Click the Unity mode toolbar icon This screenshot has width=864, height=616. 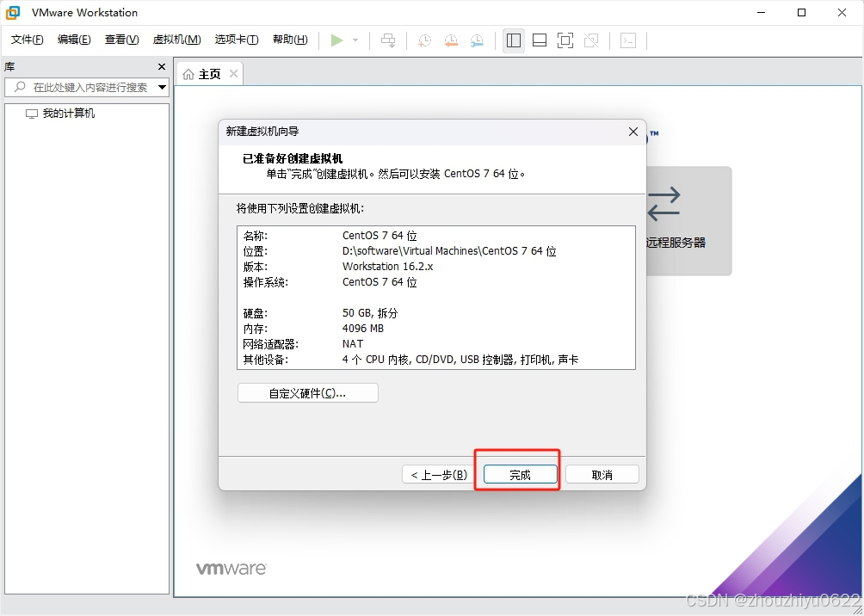(591, 40)
